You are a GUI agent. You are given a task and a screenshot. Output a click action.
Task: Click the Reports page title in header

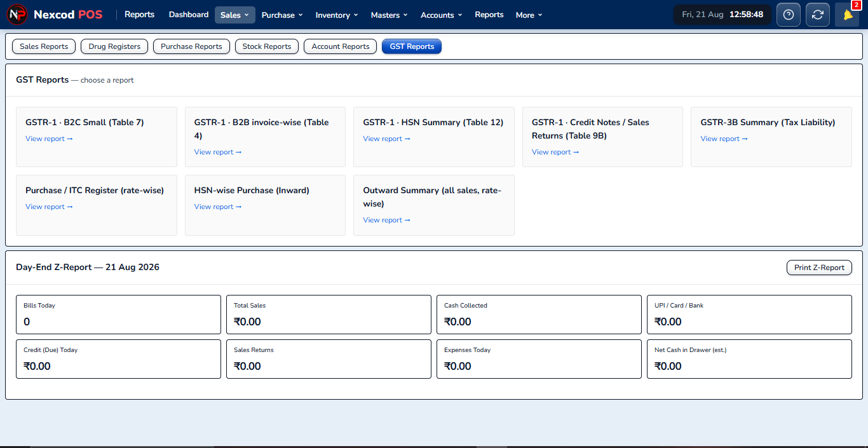[x=139, y=15]
